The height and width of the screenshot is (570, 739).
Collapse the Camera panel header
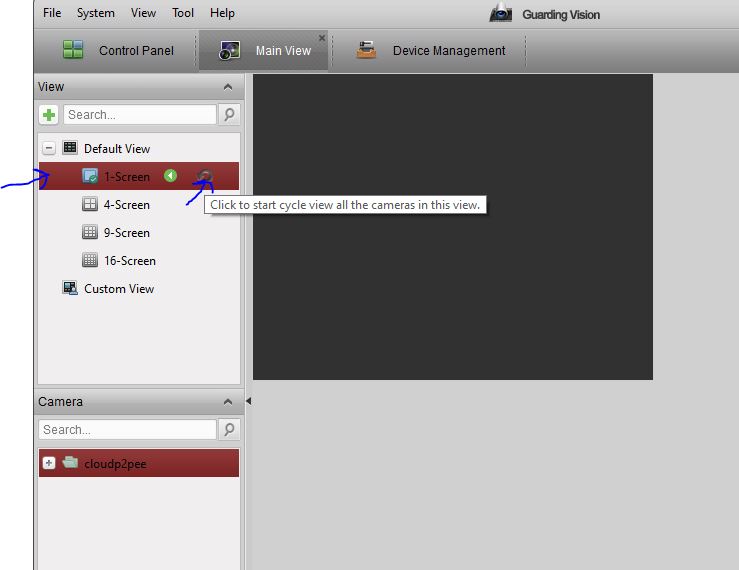(x=228, y=402)
